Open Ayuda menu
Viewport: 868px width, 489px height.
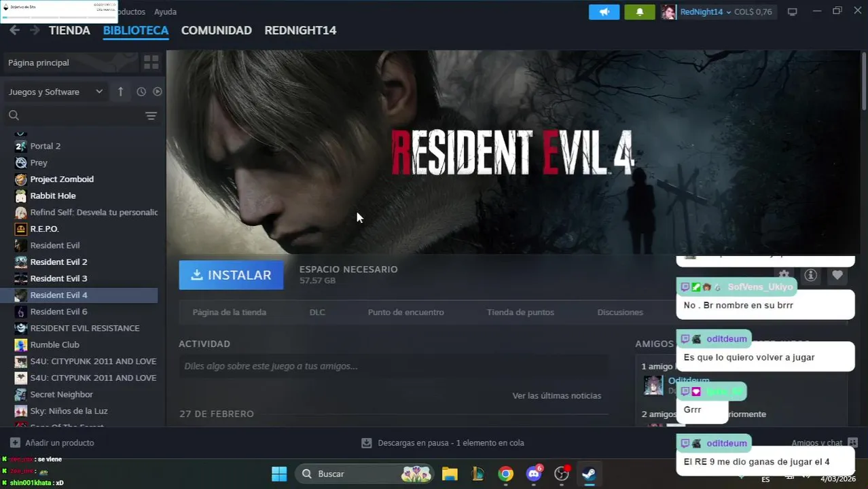(x=165, y=12)
